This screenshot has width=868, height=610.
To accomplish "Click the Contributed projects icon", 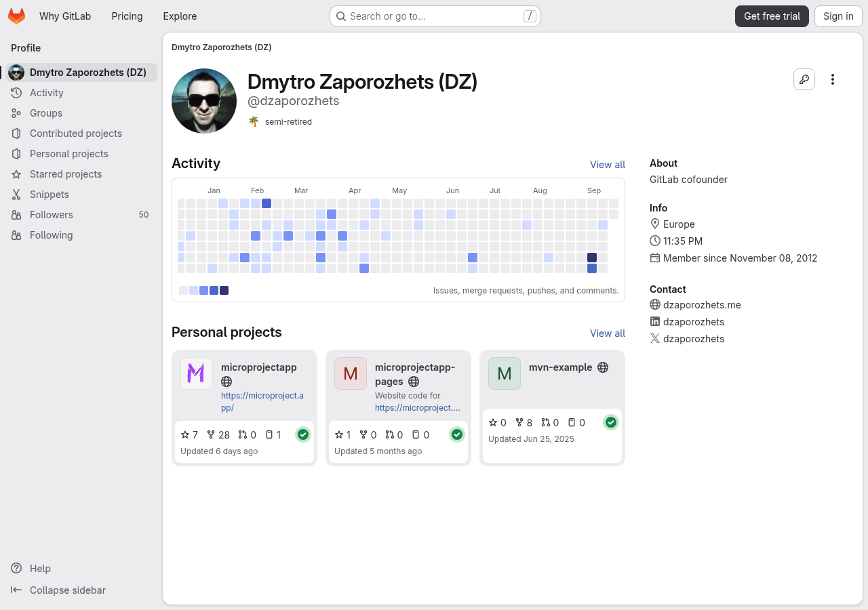I will [x=16, y=134].
